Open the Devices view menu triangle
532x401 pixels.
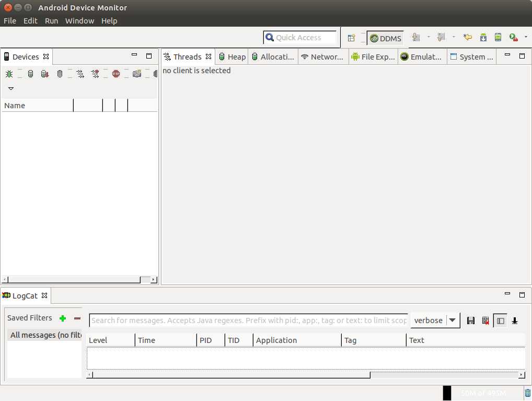click(11, 89)
